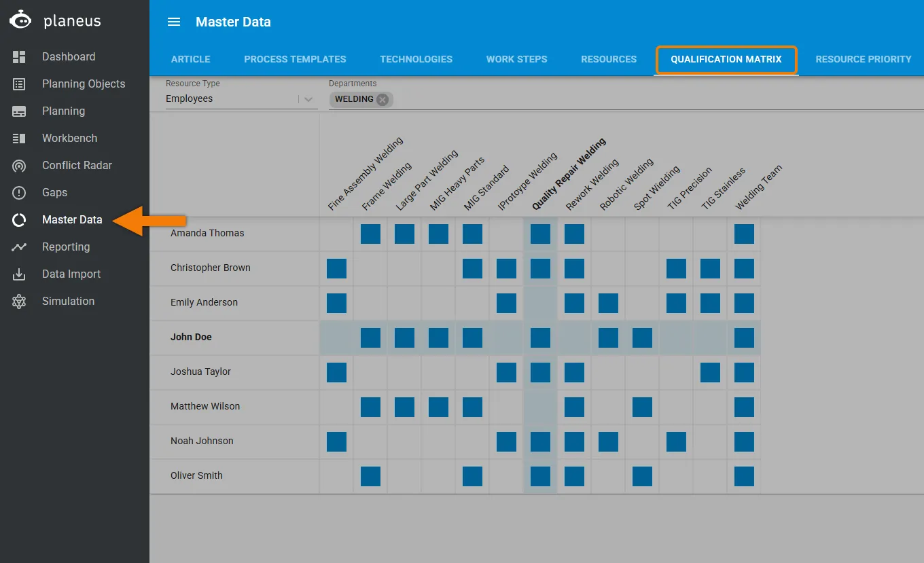The width and height of the screenshot is (924, 563).
Task: Open the Reporting section
Action: [x=66, y=247]
